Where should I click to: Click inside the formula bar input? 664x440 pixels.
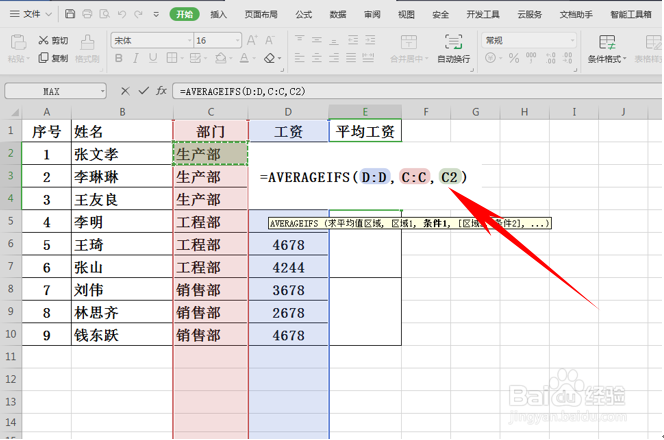pos(417,91)
